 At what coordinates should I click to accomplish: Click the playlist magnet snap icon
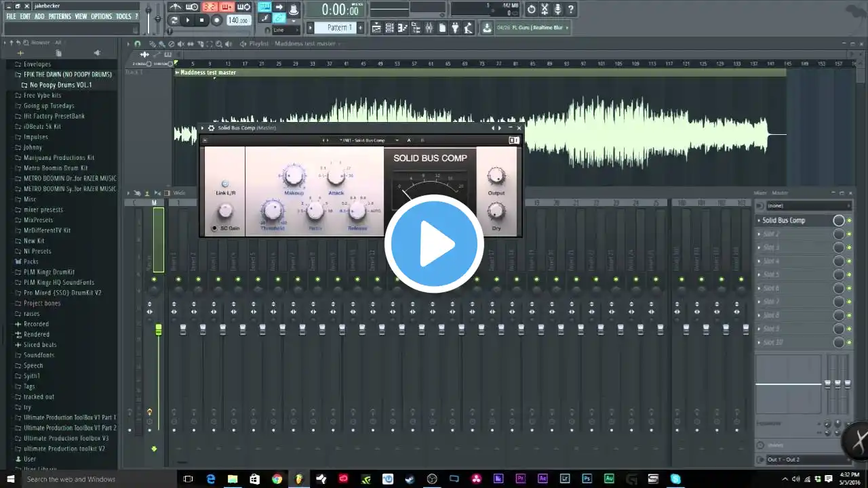click(138, 44)
